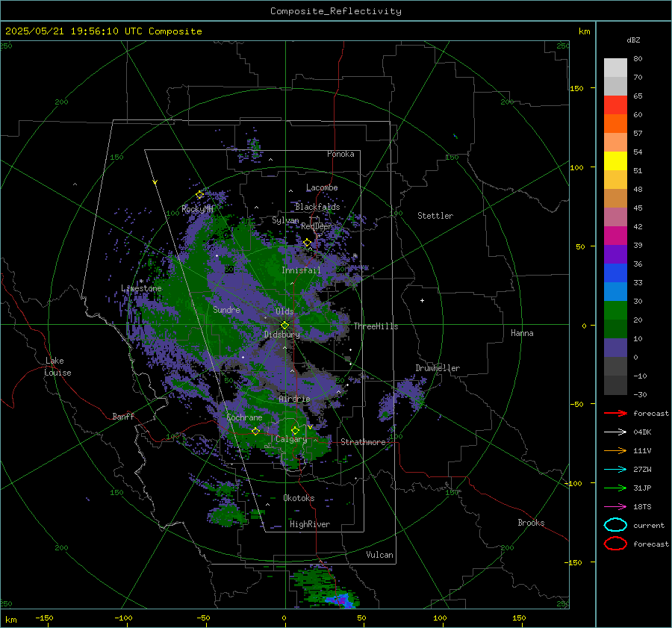The image size is (672, 628).
Task: Click the radar center diamond near Didsbury
Action: point(285,325)
